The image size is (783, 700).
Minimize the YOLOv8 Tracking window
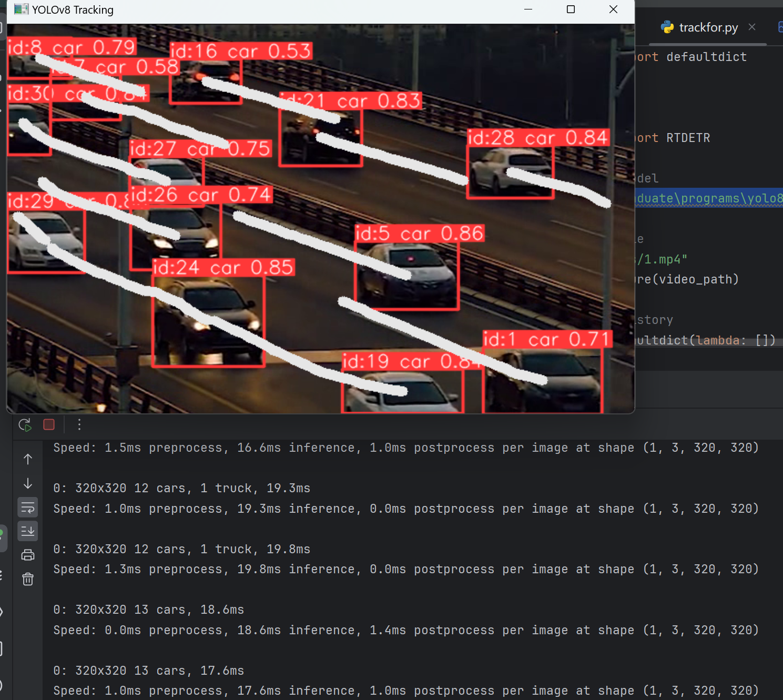click(528, 9)
